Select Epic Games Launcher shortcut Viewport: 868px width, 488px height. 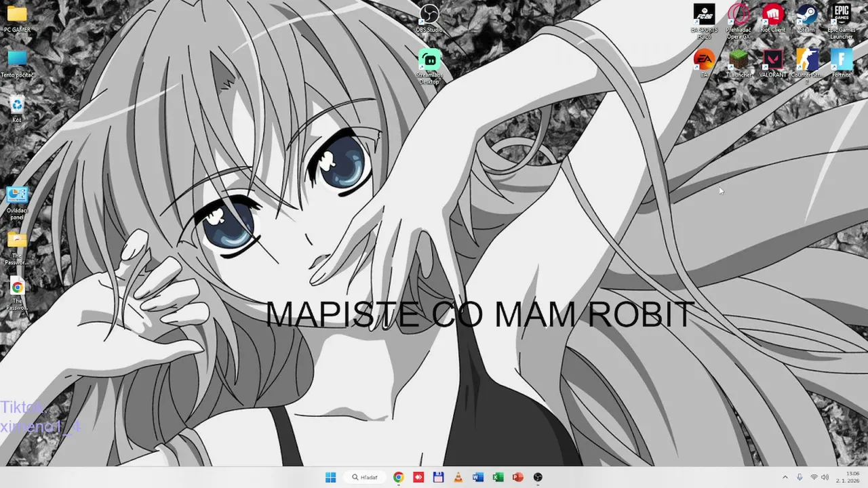coord(841,21)
